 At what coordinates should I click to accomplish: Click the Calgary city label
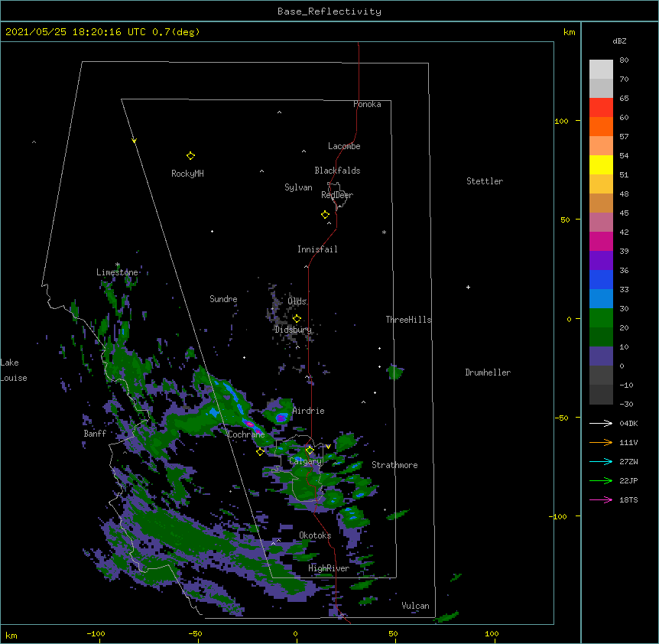pyautogui.click(x=306, y=461)
